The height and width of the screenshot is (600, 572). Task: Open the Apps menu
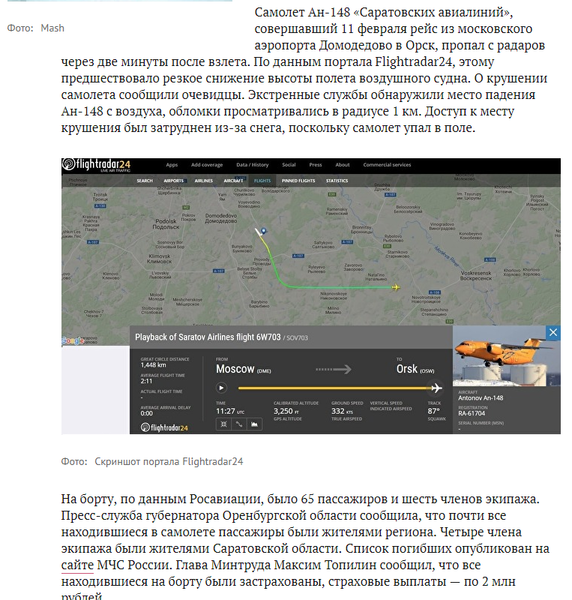coord(172,165)
